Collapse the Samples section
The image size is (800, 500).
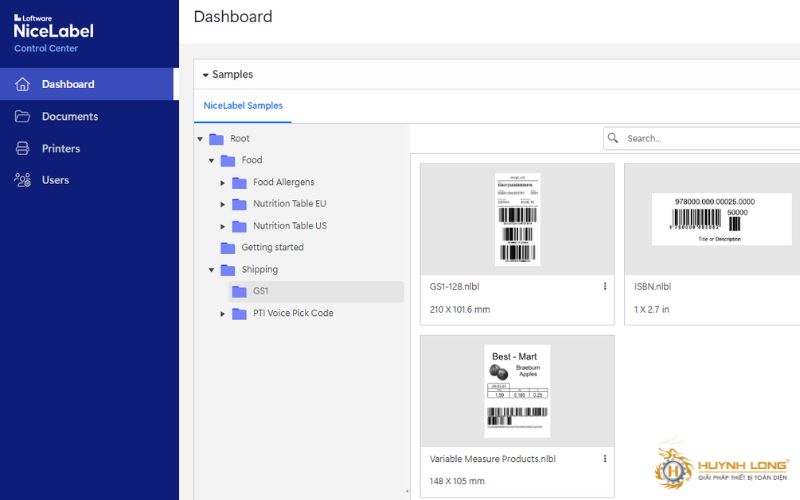(x=206, y=75)
